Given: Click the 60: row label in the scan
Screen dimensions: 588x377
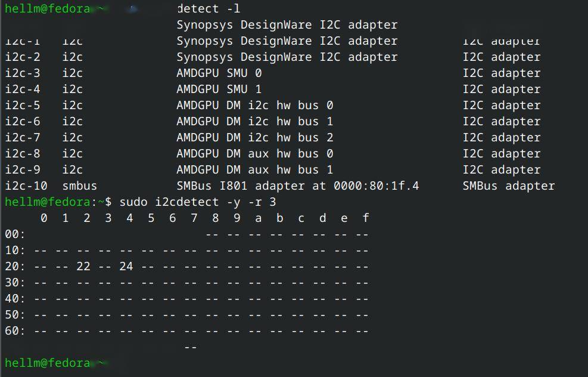Looking at the screenshot, I should click(15, 330).
